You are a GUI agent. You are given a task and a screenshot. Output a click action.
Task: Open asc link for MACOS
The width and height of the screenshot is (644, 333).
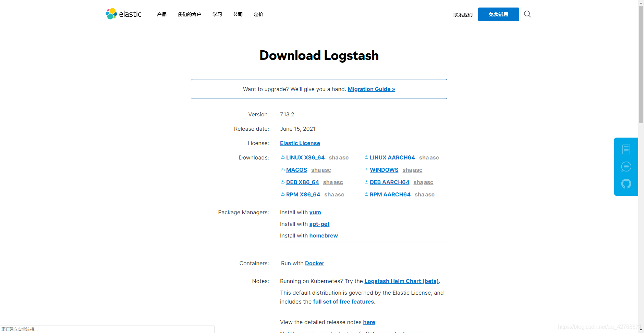[x=326, y=170]
